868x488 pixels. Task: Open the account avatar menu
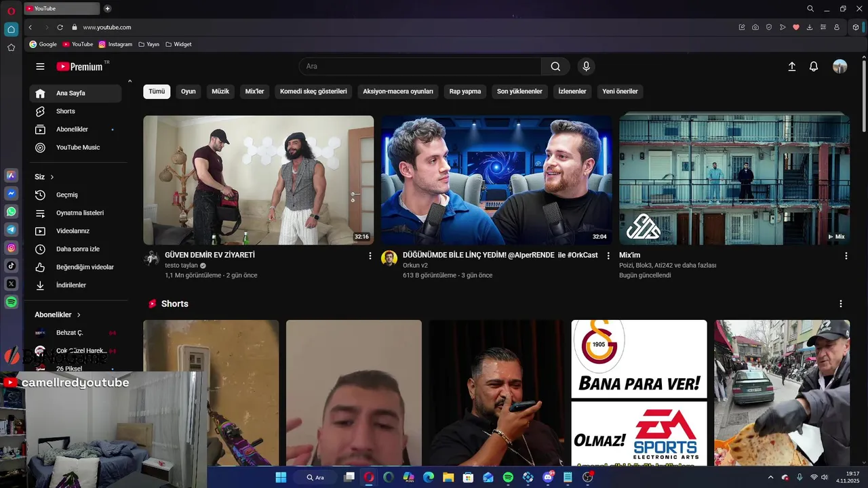(x=840, y=66)
